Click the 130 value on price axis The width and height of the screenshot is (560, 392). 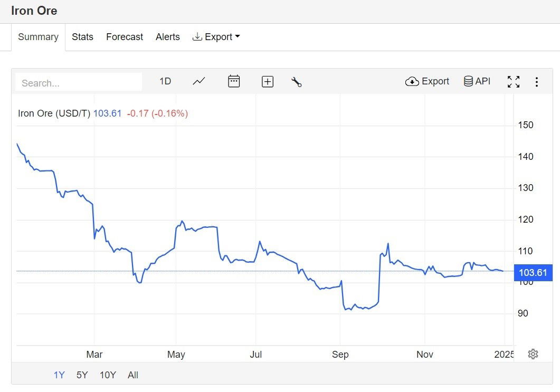(x=525, y=188)
